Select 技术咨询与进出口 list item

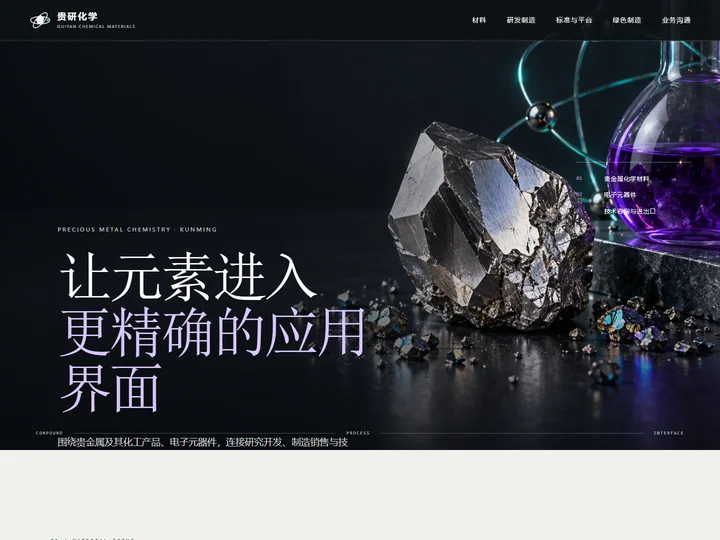coord(630,211)
